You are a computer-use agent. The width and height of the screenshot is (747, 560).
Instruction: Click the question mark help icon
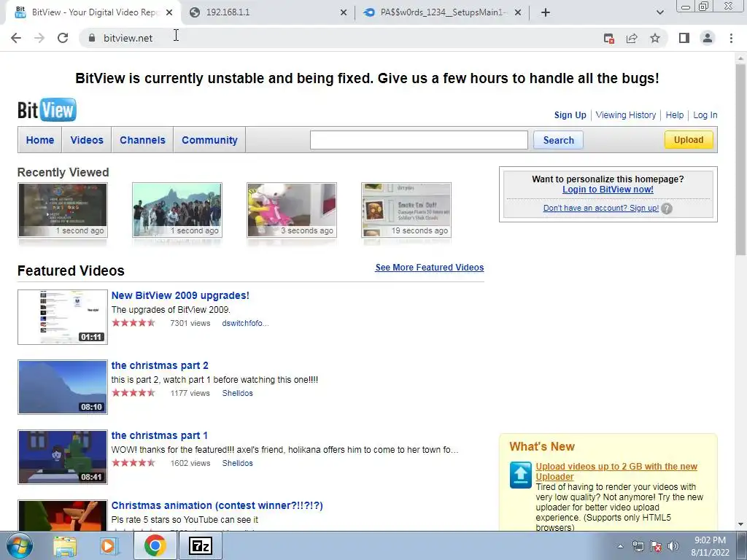667,209
